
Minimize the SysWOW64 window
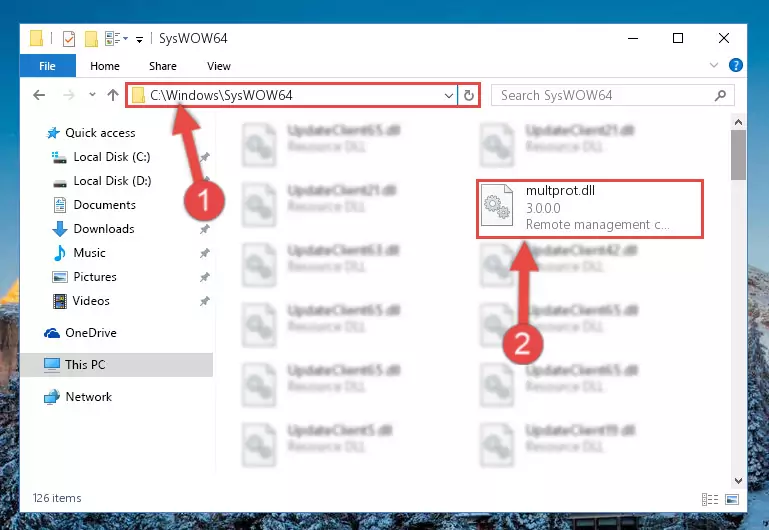tap(633, 38)
